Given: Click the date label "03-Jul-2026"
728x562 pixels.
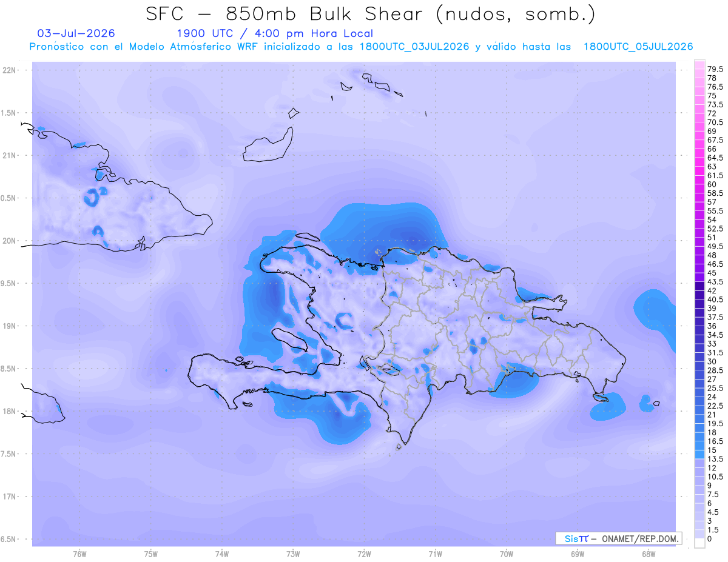Looking at the screenshot, I should [76, 33].
